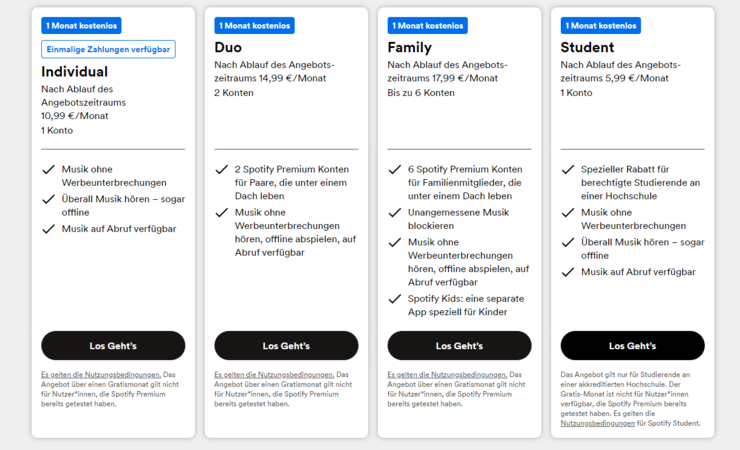Open Nutzungsbedingungen link under Individual plan

pyautogui.click(x=101, y=375)
